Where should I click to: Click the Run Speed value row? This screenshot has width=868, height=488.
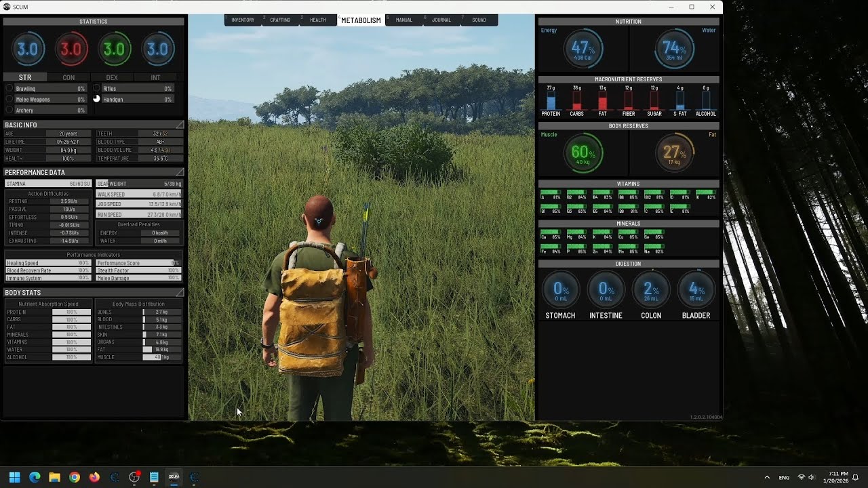[x=139, y=215]
